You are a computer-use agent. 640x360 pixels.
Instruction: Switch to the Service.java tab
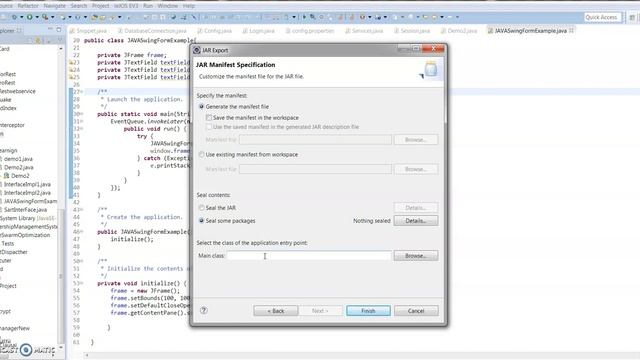tap(364, 31)
